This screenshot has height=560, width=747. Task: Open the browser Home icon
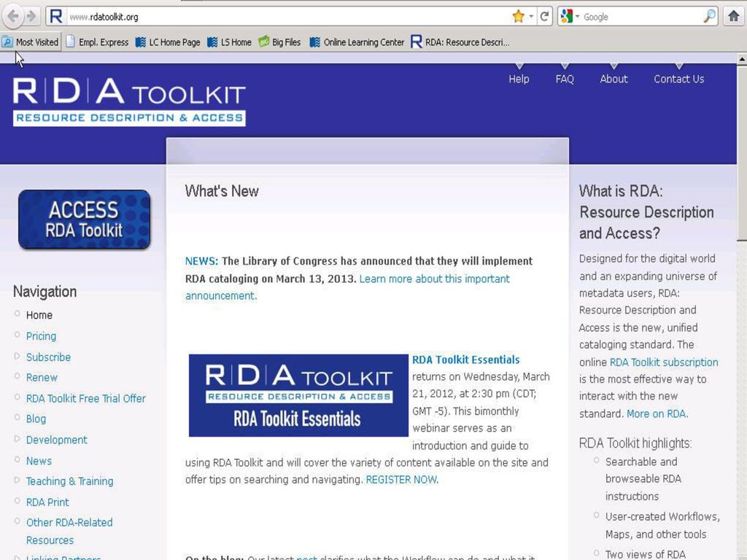[734, 17]
